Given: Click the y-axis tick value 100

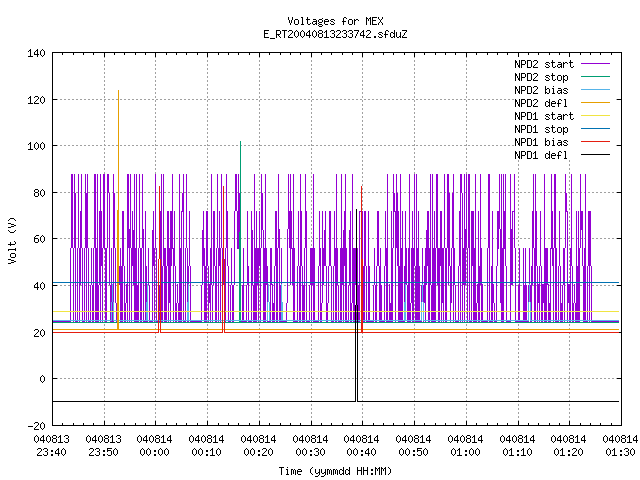Looking at the screenshot, I should tap(36, 146).
